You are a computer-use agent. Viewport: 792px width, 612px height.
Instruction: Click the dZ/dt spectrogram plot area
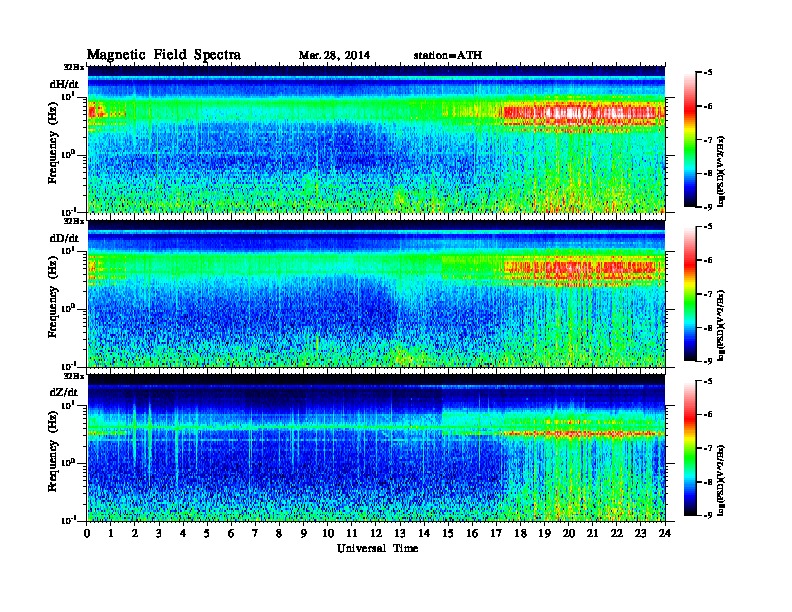tap(376, 447)
